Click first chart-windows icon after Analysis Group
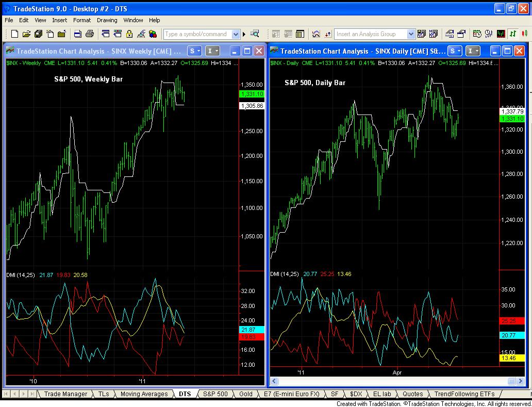 [422, 34]
